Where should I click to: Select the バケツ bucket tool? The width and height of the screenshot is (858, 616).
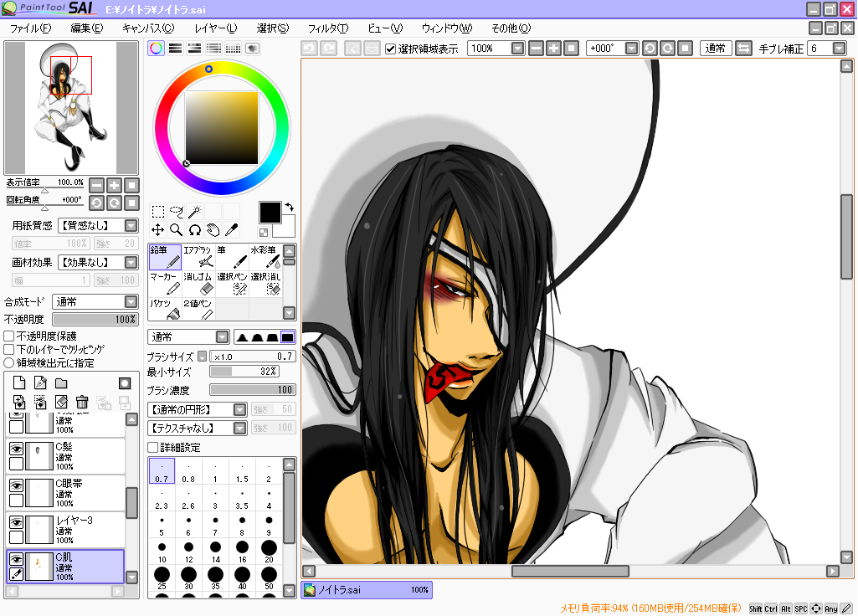(165, 309)
